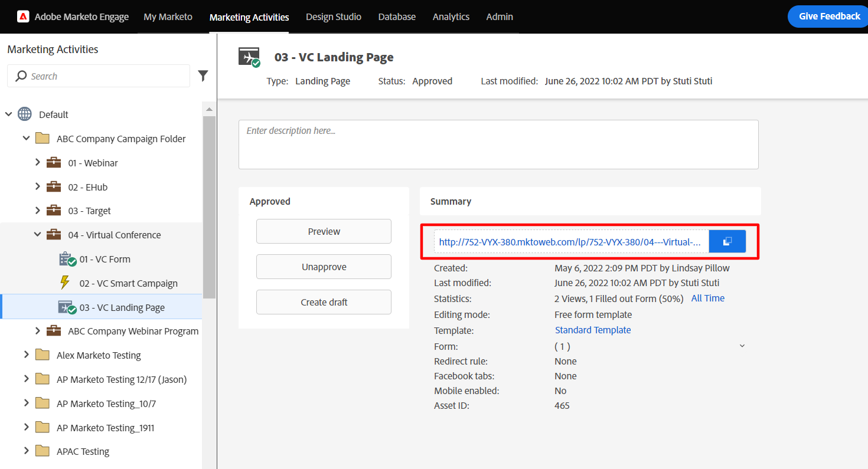
Task: Click the ABC Company Campaign Folder icon
Action: click(42, 139)
